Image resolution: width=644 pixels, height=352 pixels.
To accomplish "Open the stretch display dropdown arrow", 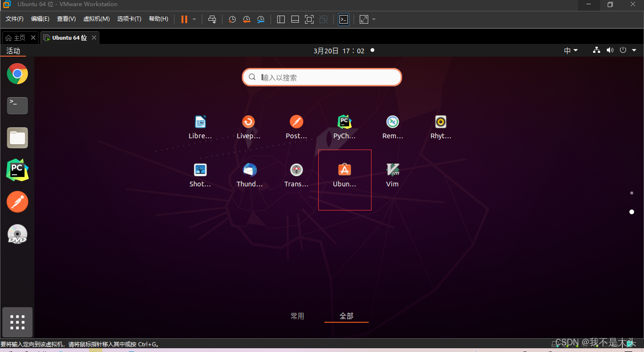I will (x=374, y=19).
